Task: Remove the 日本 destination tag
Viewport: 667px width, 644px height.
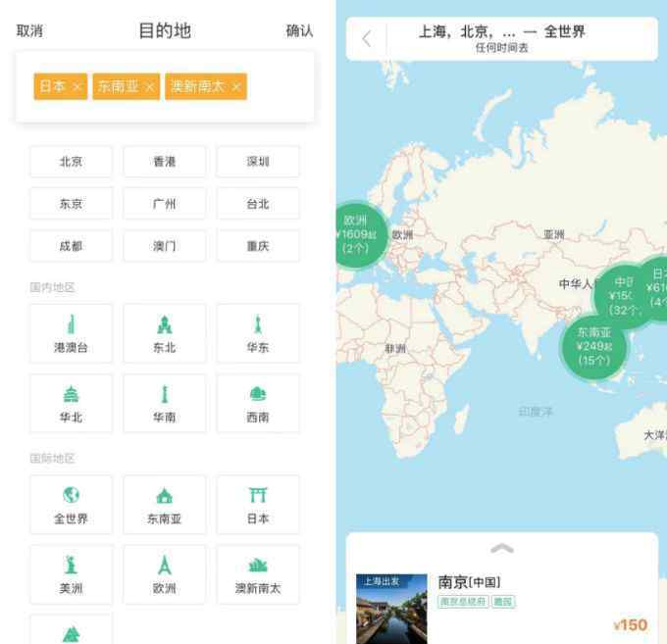Action: [x=77, y=87]
